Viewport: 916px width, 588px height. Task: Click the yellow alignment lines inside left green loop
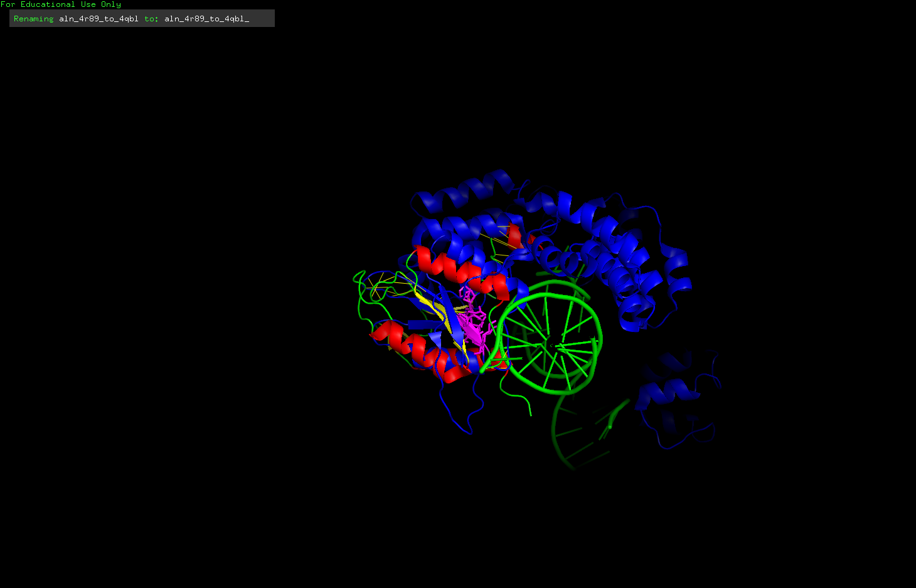point(384,286)
